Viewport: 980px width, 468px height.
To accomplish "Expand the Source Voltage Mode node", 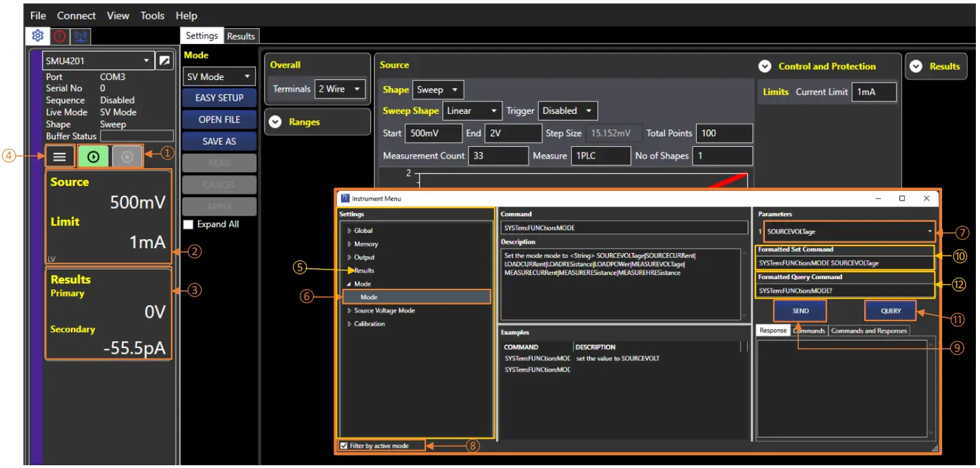I will (349, 311).
